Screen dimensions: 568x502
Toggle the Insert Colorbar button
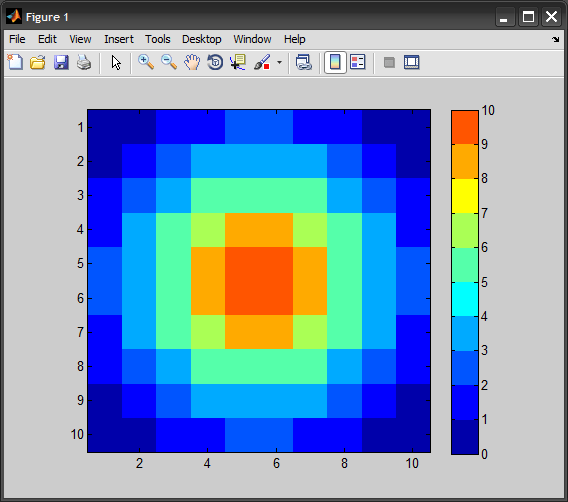[335, 62]
